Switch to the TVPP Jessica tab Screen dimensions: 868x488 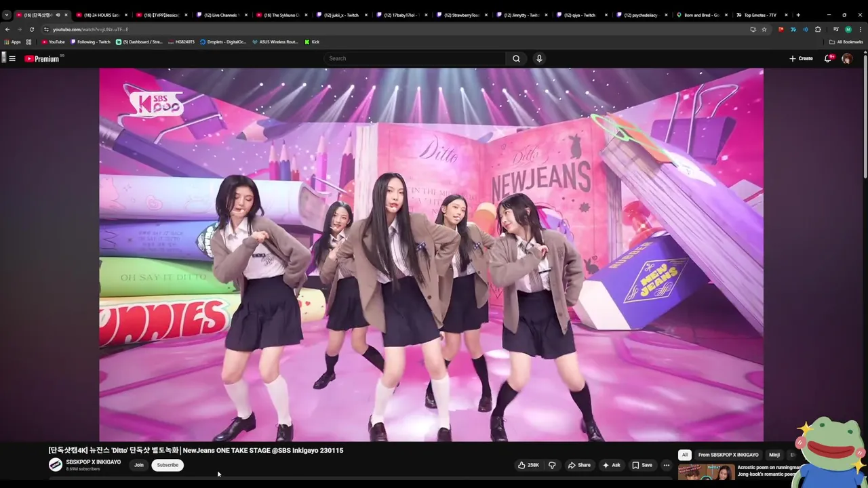[x=161, y=15]
